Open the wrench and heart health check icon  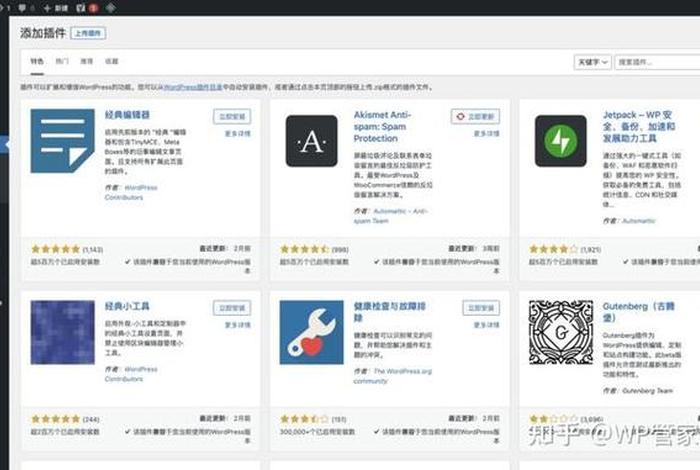pos(312,333)
